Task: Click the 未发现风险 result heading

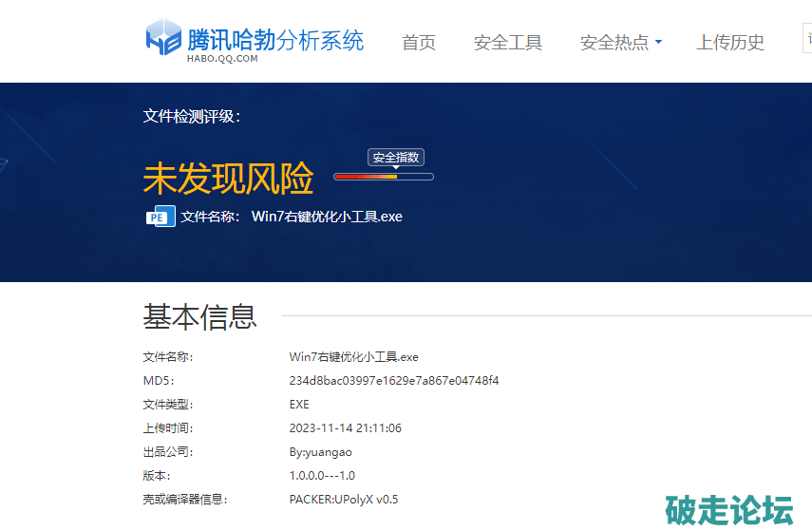Action: click(x=228, y=178)
